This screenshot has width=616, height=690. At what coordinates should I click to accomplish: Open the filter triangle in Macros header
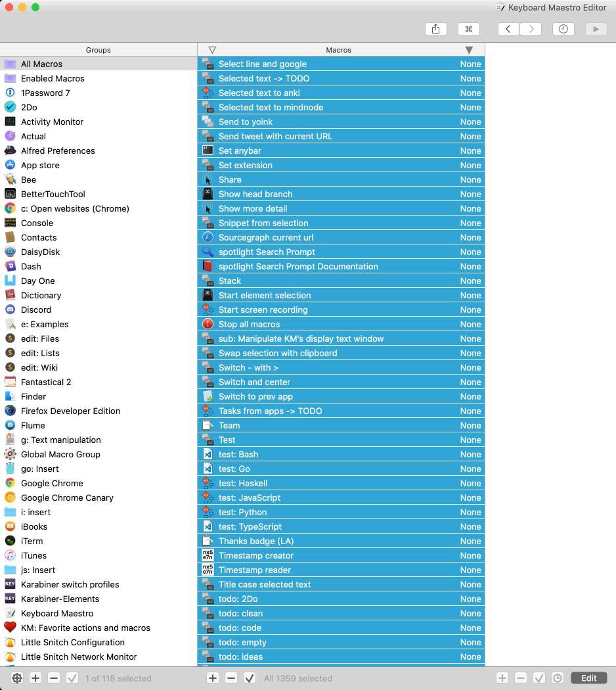[x=212, y=50]
